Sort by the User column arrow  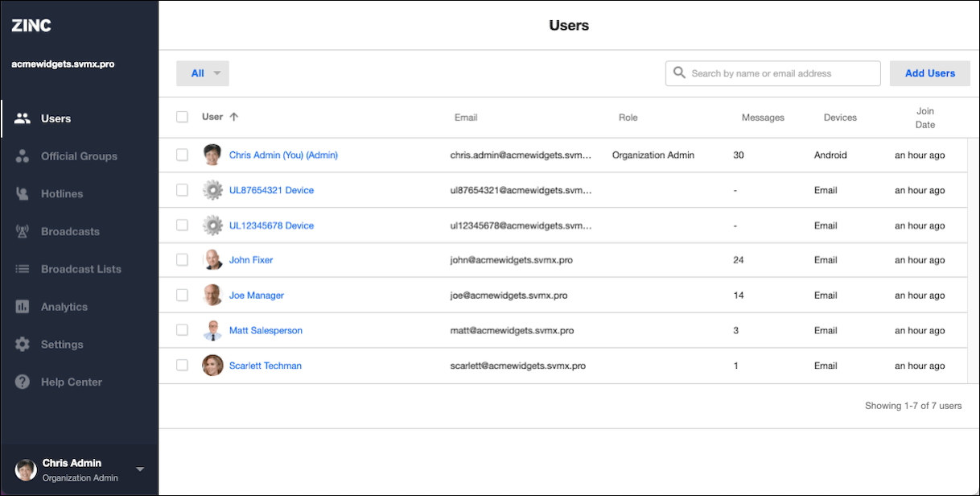tap(234, 117)
